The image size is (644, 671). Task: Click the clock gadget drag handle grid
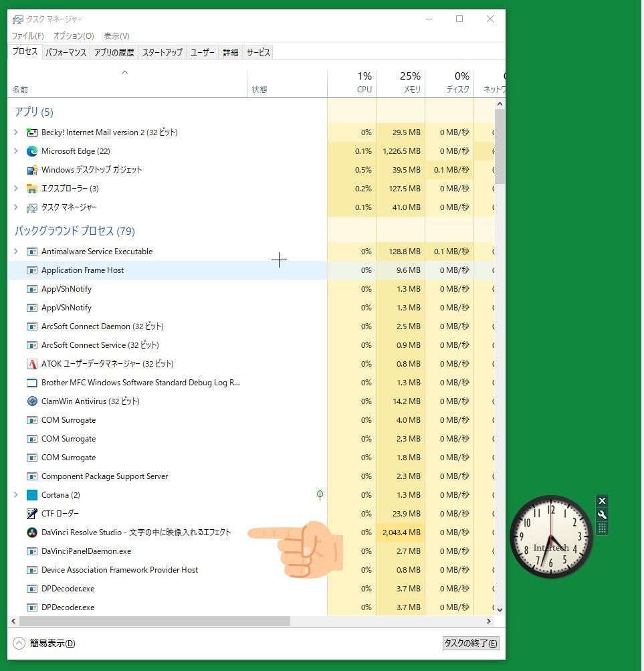602,529
